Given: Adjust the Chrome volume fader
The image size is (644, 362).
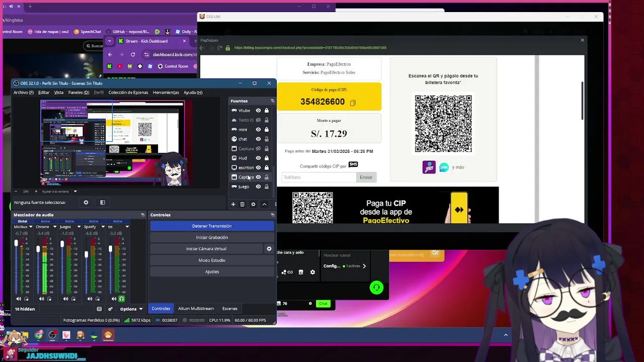Looking at the screenshot, I should point(38,249).
